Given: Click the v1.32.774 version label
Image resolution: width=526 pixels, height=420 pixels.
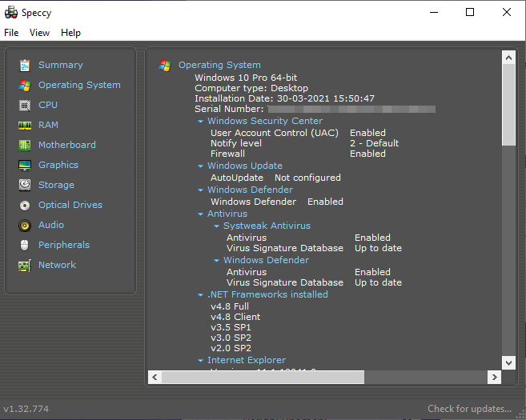Looking at the screenshot, I should pos(26,409).
